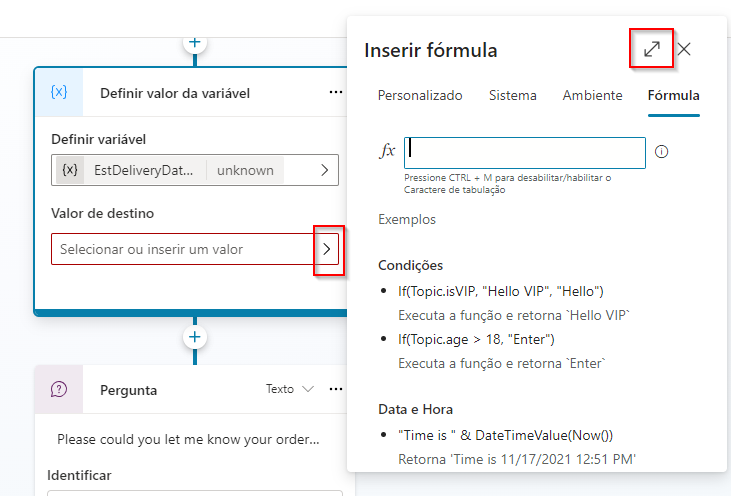Viewport: 731px width, 496px height.
Task: Switch to the Personalizado tab
Action: [420, 96]
